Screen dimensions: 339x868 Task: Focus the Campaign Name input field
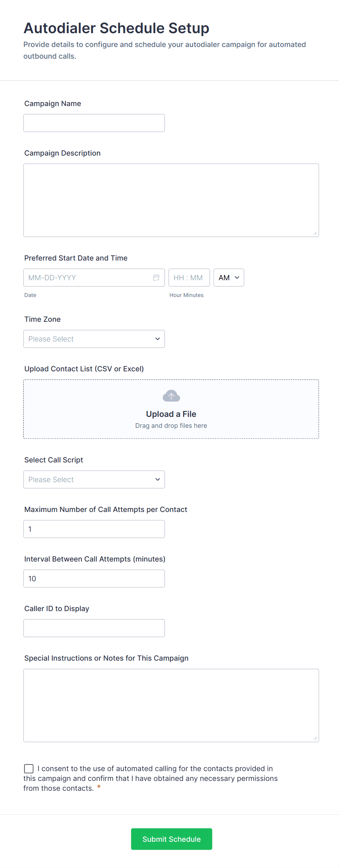click(x=94, y=123)
